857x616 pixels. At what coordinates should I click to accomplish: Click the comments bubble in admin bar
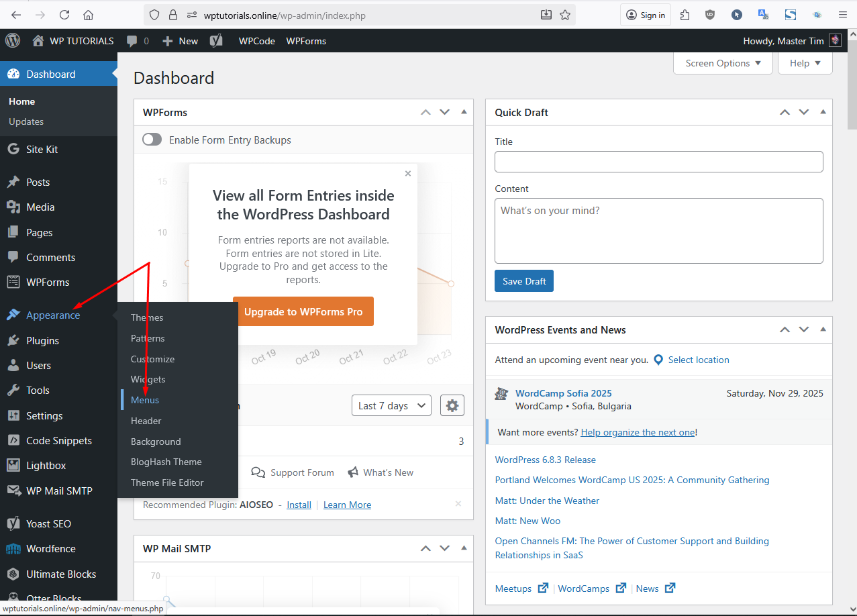coord(137,41)
